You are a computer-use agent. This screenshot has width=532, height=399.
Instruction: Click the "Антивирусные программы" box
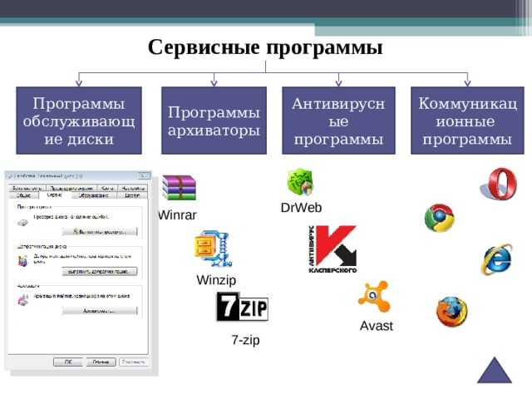tap(338, 121)
